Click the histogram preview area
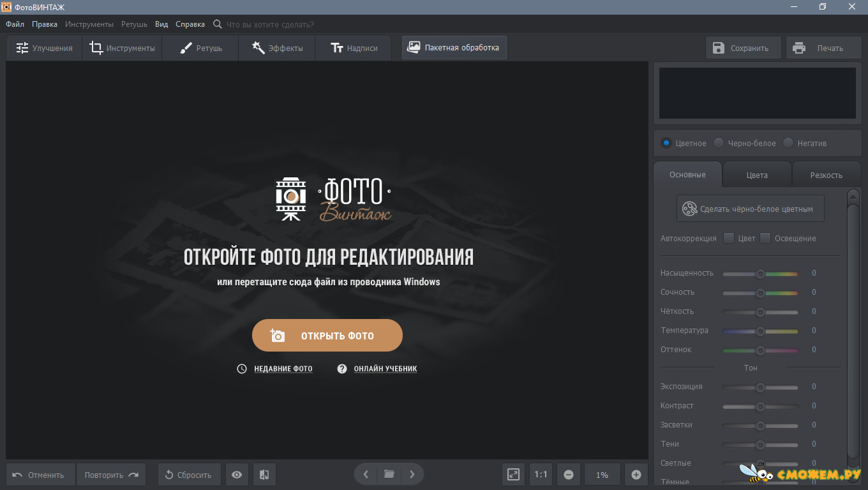This screenshot has width=868, height=490. [758, 93]
